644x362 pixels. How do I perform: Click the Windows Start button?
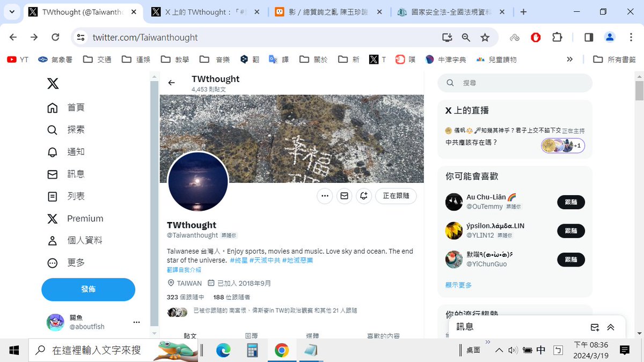[x=14, y=350]
